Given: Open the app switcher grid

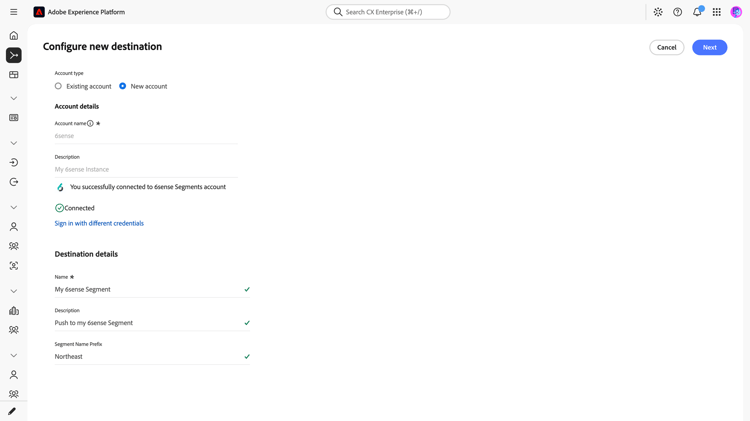Looking at the screenshot, I should tap(717, 12).
